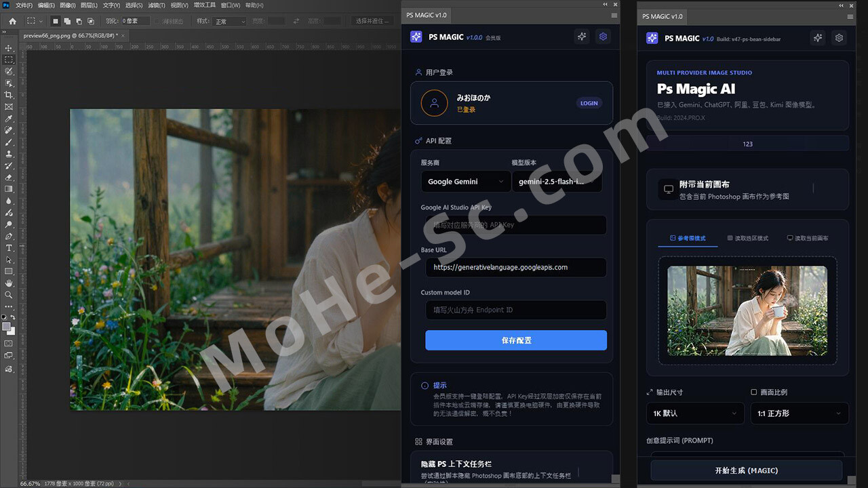Open 样式 正常 dropdown in options bar

tap(230, 22)
